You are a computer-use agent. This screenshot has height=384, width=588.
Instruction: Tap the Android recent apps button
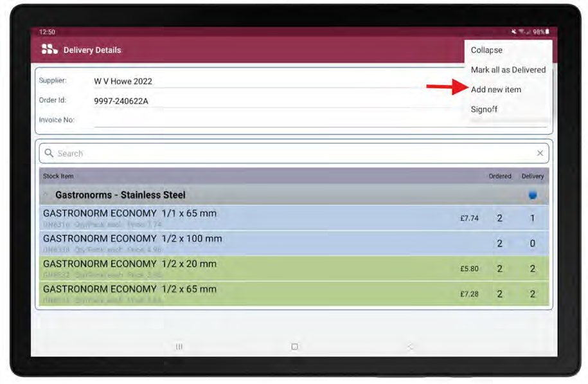pyautogui.click(x=179, y=347)
